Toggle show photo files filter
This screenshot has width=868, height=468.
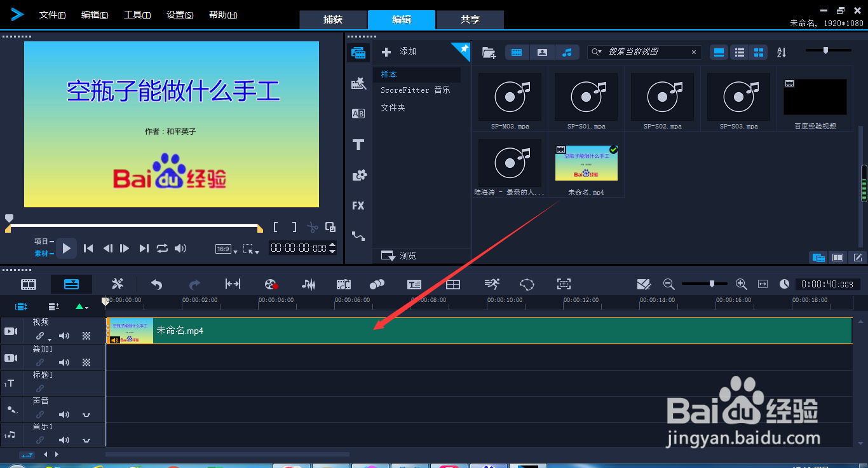point(542,52)
